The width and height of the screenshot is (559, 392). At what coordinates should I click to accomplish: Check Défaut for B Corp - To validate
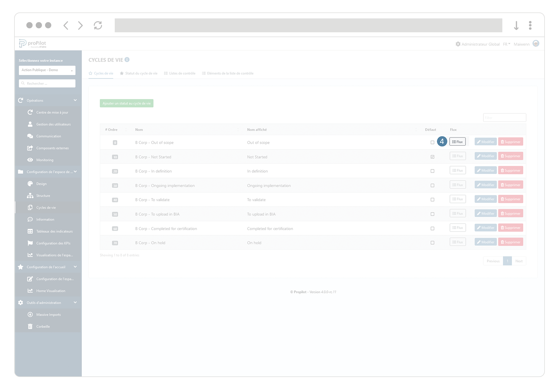[432, 199]
